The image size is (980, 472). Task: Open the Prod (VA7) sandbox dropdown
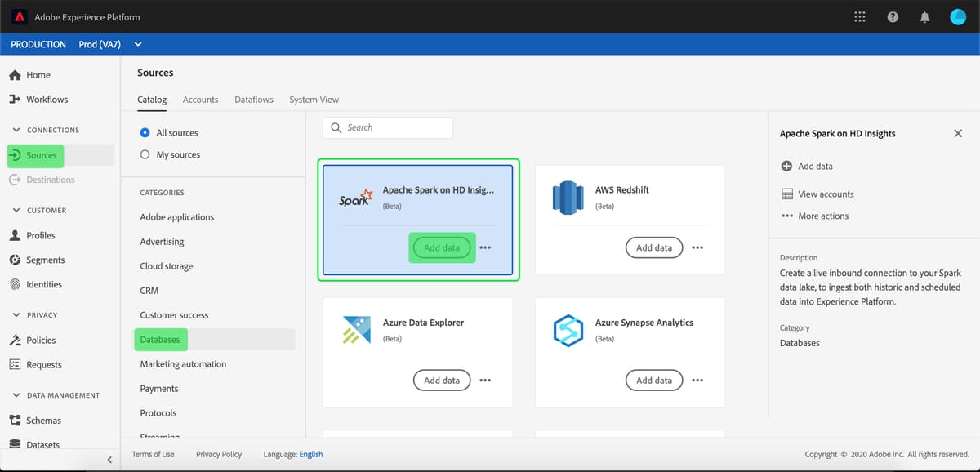pos(137,44)
